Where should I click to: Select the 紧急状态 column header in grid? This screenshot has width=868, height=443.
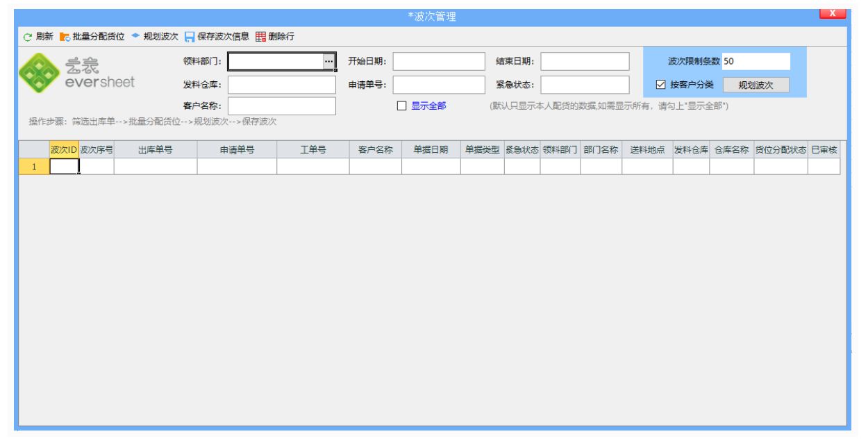[x=522, y=149]
